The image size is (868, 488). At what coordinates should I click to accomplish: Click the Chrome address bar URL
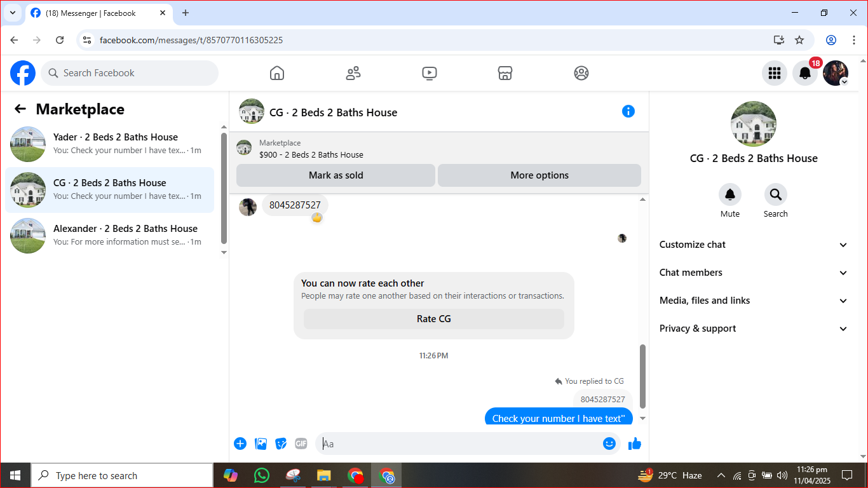(191, 40)
